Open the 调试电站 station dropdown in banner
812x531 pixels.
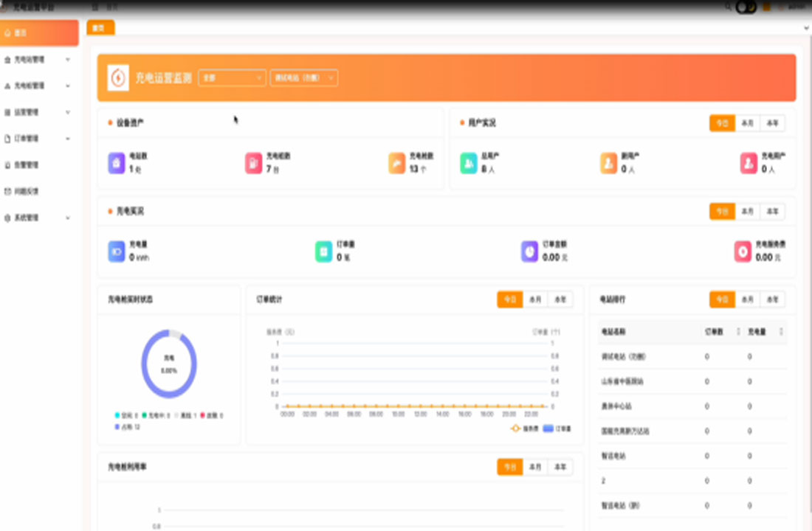coord(303,78)
